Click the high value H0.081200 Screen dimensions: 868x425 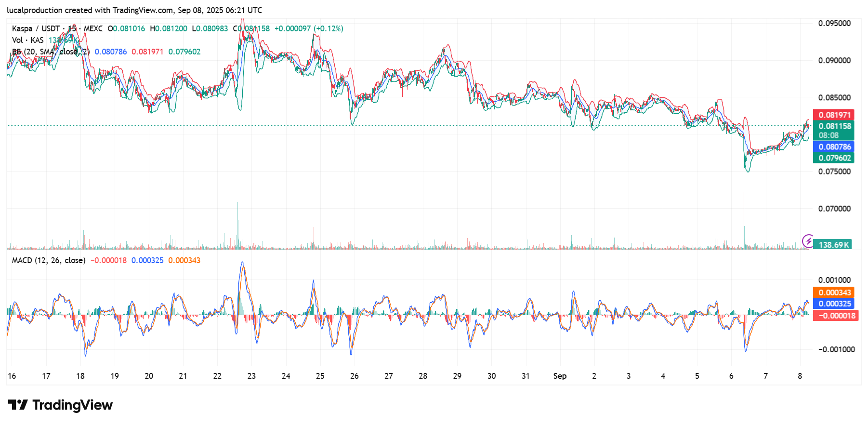[x=169, y=28]
